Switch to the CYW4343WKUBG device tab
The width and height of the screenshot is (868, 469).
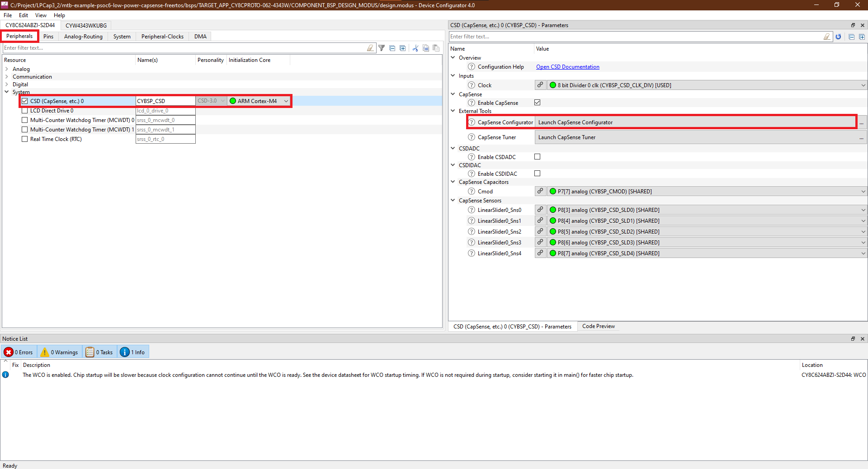[x=86, y=25]
